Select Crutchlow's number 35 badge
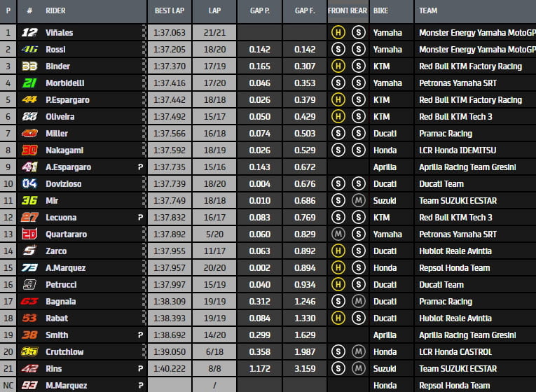536x392 pixels. (x=29, y=352)
